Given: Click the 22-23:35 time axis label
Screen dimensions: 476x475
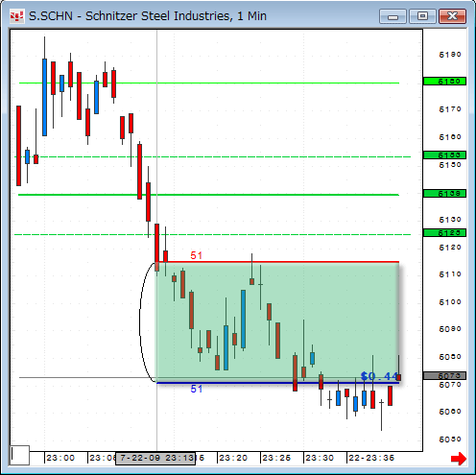Looking at the screenshot, I should pos(371,458).
